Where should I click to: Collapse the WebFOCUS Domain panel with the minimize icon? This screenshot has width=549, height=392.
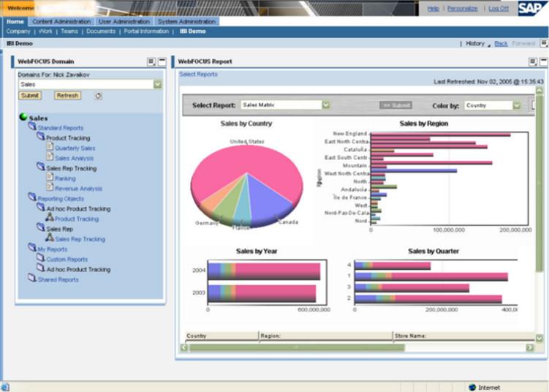click(x=162, y=62)
